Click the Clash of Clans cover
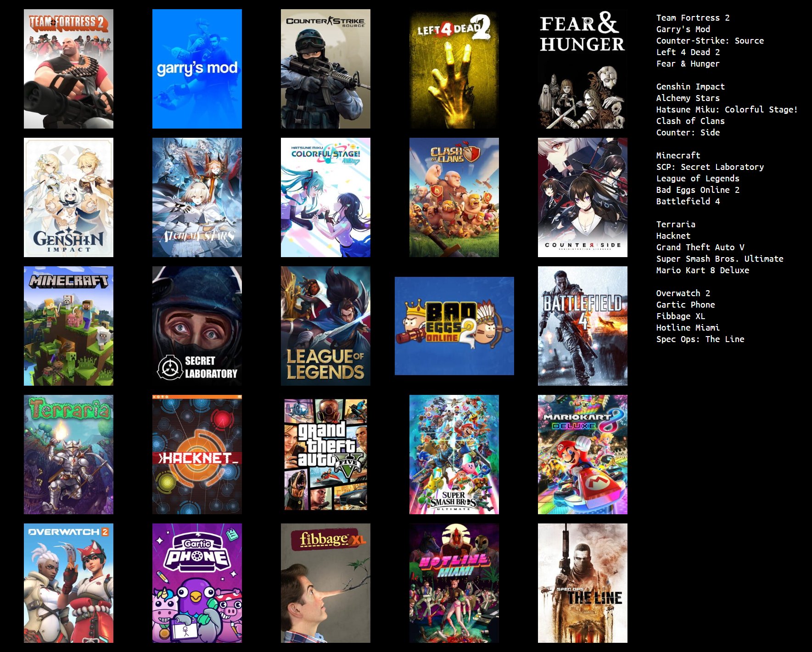The height and width of the screenshot is (652, 812). 454,197
